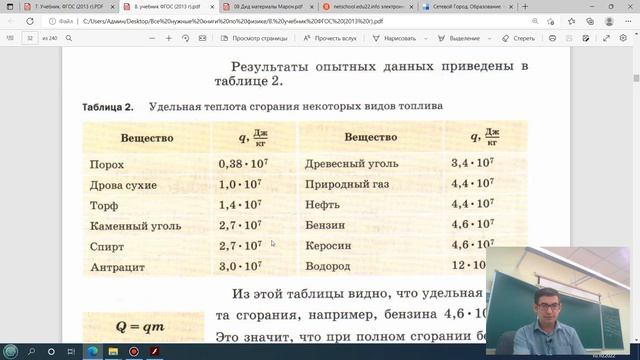Open Windows taskbar search
Screen dimensions: 640x360
coord(31,351)
